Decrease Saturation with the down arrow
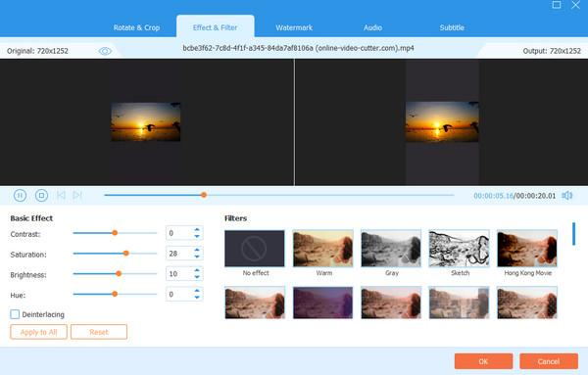 pos(197,257)
